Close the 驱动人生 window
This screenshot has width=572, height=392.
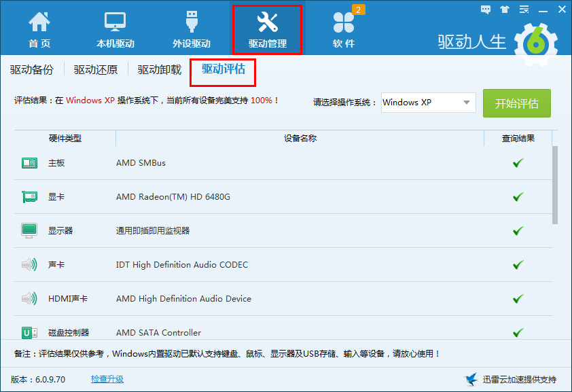click(562, 10)
